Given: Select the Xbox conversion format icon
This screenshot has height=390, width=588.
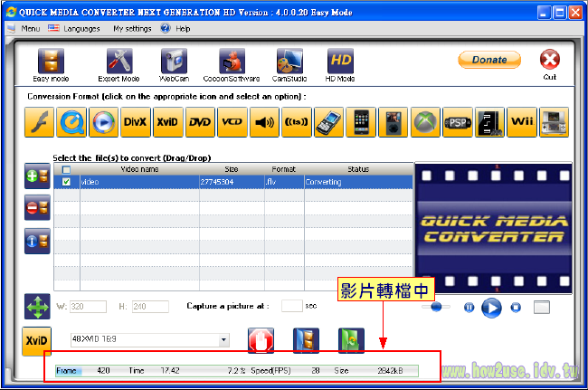Looking at the screenshot, I should (425, 121).
